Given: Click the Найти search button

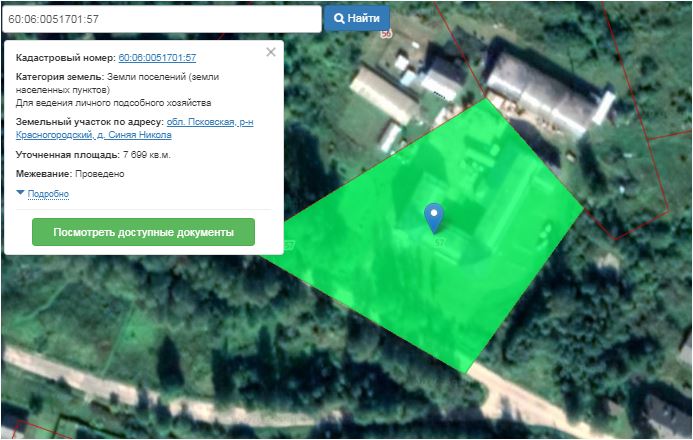Looking at the screenshot, I should (x=357, y=18).
